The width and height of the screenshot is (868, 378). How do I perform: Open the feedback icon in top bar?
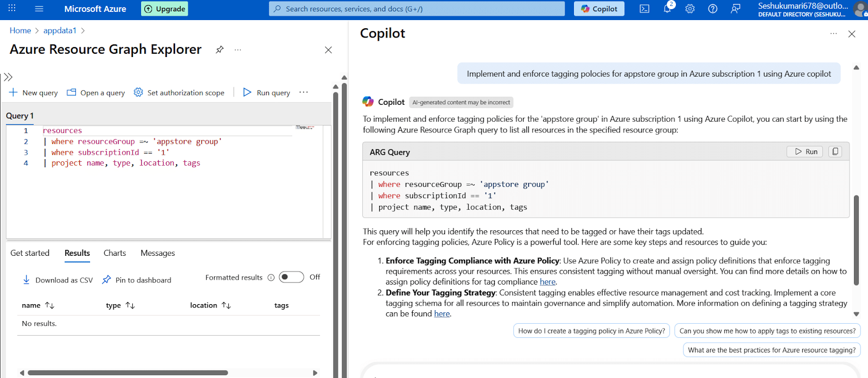[x=736, y=9]
